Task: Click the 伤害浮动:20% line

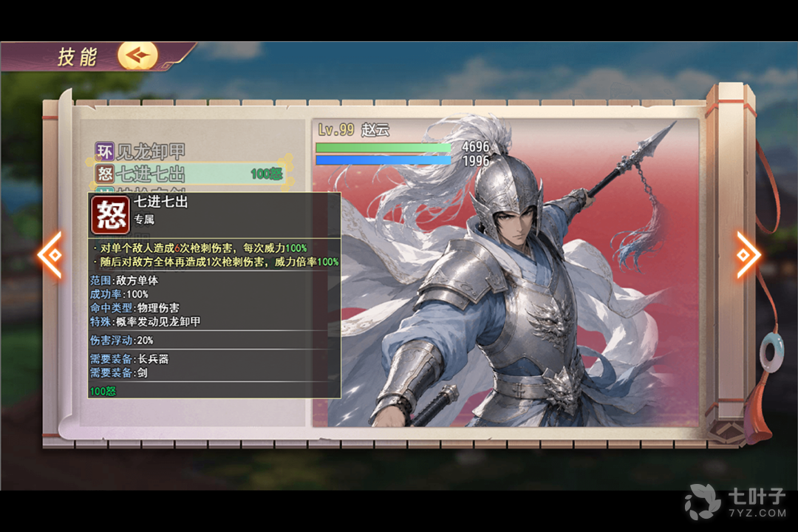Action: tap(122, 340)
